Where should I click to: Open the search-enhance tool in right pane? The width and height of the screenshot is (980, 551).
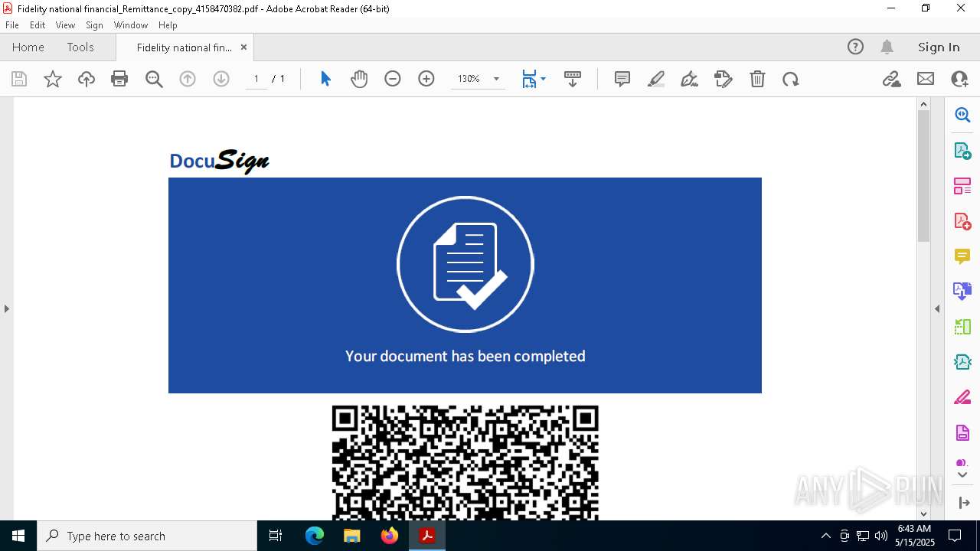962,115
